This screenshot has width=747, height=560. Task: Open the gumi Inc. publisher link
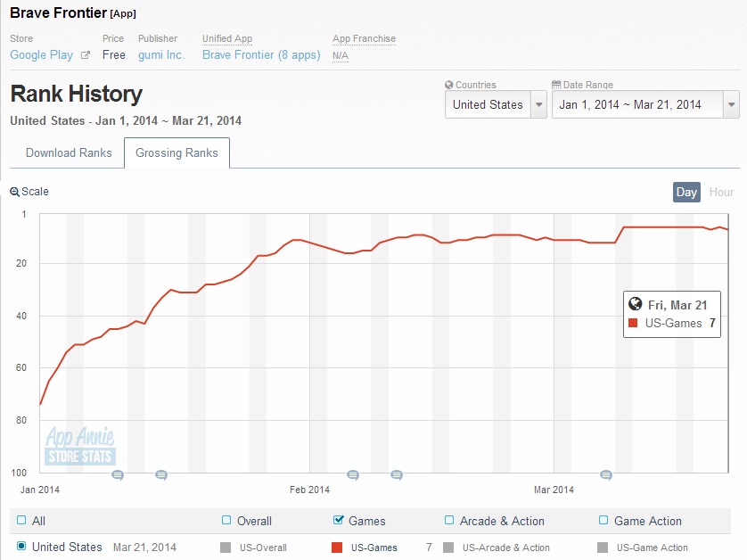click(x=161, y=55)
